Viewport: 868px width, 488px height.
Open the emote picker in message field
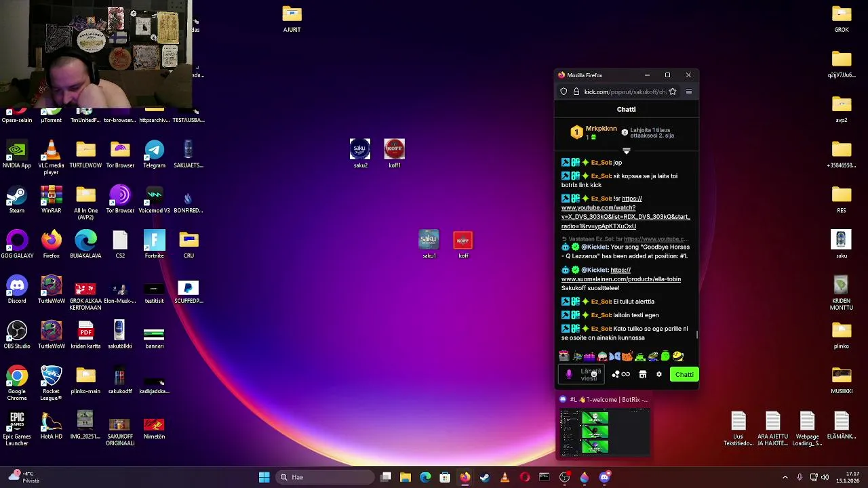594,374
